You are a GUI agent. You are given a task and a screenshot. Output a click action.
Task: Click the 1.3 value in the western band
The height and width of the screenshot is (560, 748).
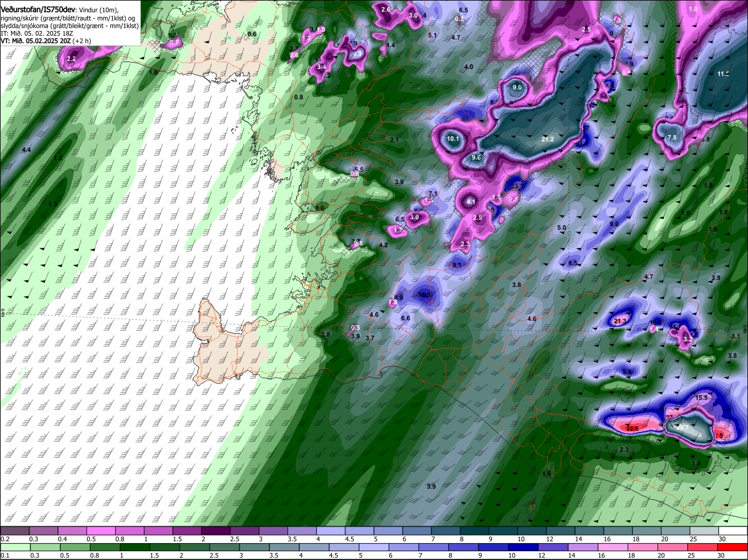click(x=53, y=204)
